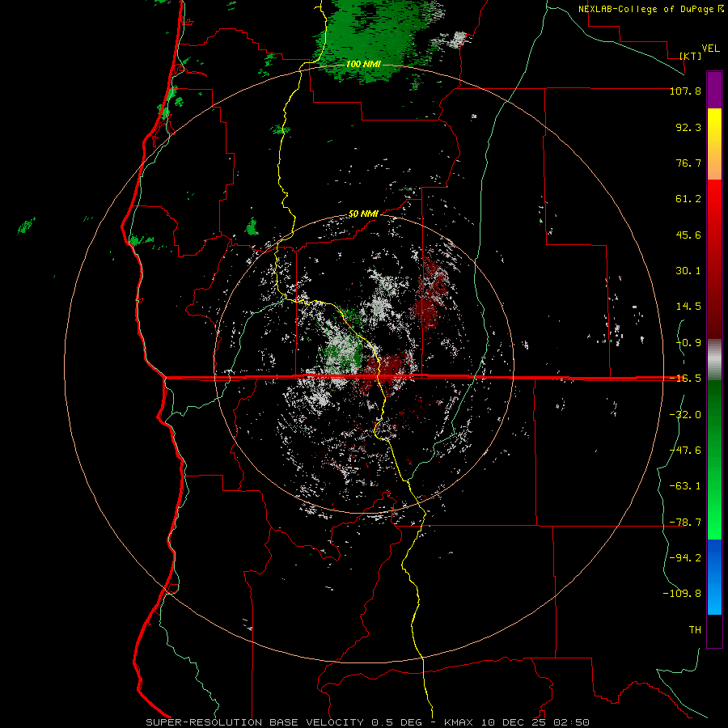This screenshot has width=728, height=728.
Task: Select the 92.3 velocity scale value
Action: (688, 127)
